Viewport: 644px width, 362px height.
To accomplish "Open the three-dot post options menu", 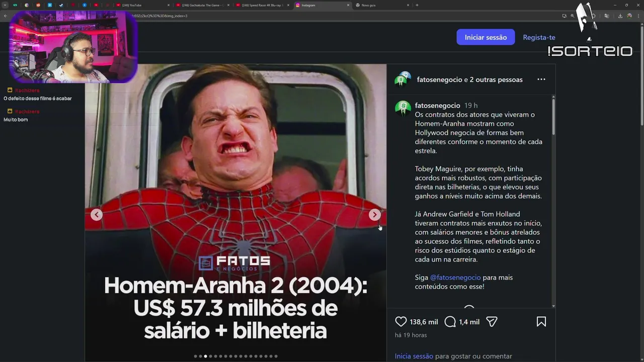I will tap(541, 79).
